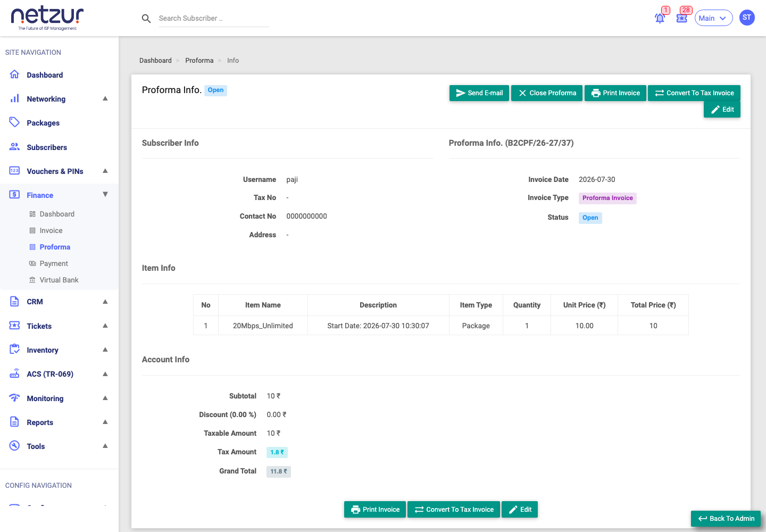Click the notifications bell icon
This screenshot has width=766, height=532.
pos(660,18)
